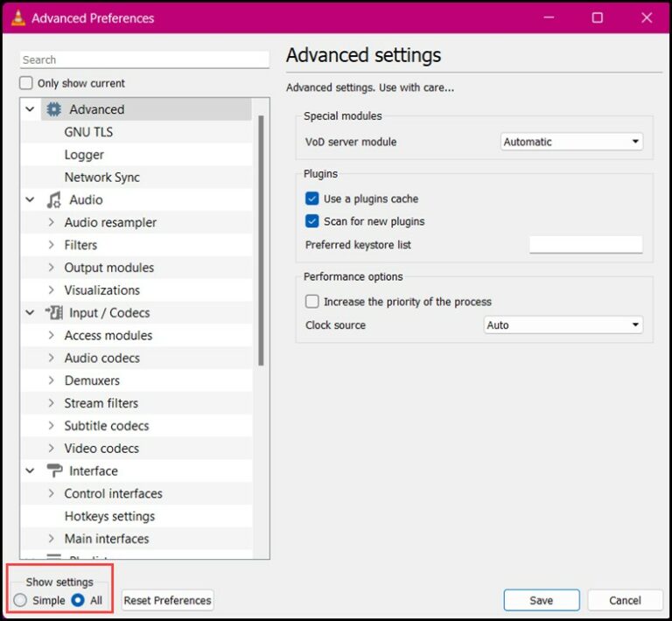The height and width of the screenshot is (621, 672).
Task: Click the Input / Codecs icon
Action: 54,312
